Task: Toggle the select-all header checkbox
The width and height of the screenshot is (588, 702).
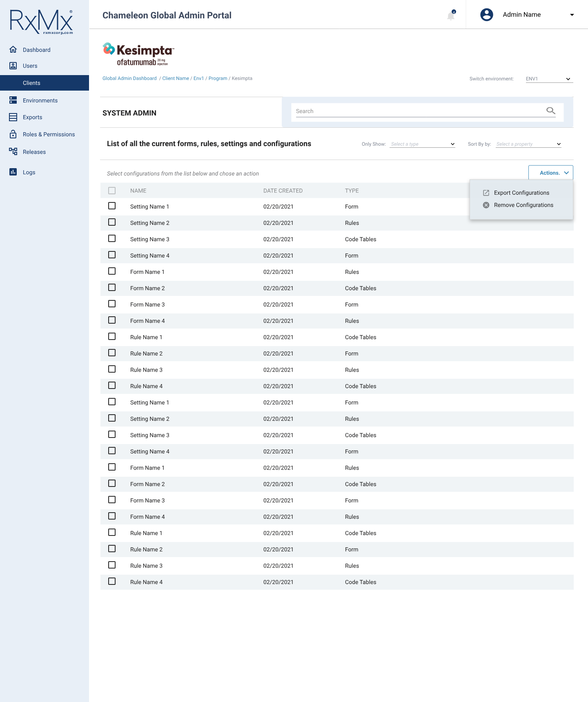Action: [x=112, y=191]
